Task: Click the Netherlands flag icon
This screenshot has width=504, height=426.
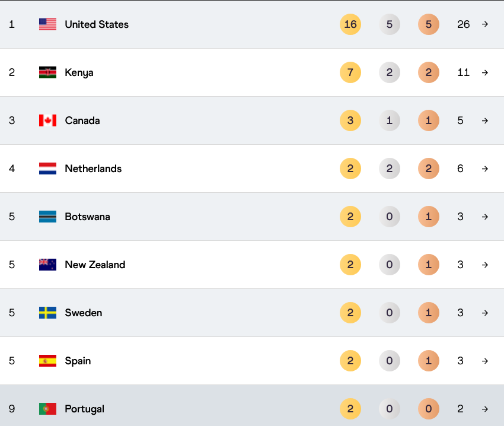Action: pos(47,169)
